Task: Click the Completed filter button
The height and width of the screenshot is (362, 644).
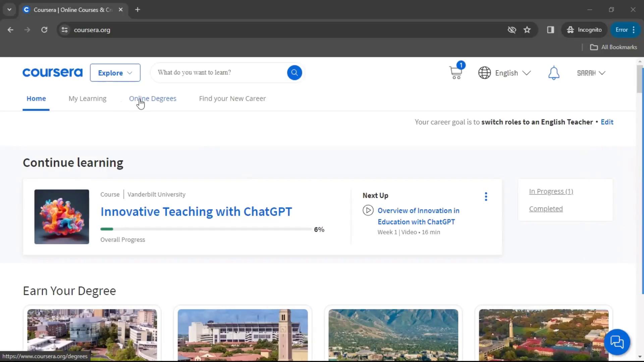Action: pyautogui.click(x=546, y=208)
